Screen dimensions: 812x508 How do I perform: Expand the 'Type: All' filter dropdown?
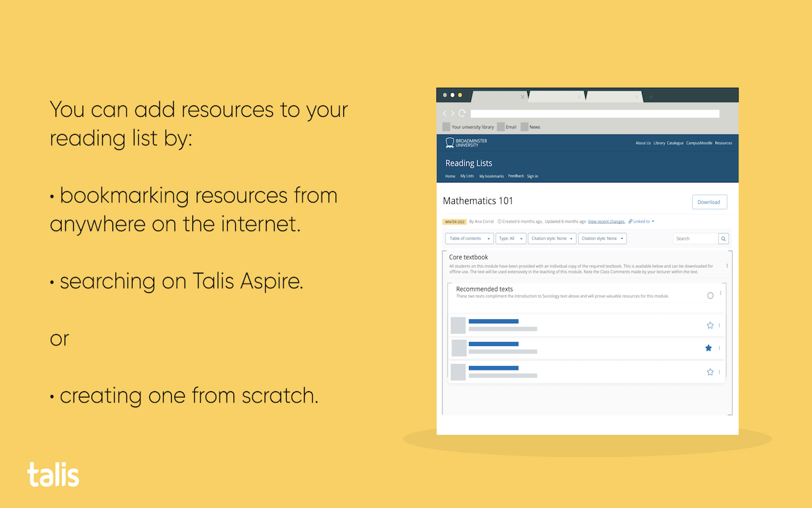point(511,238)
